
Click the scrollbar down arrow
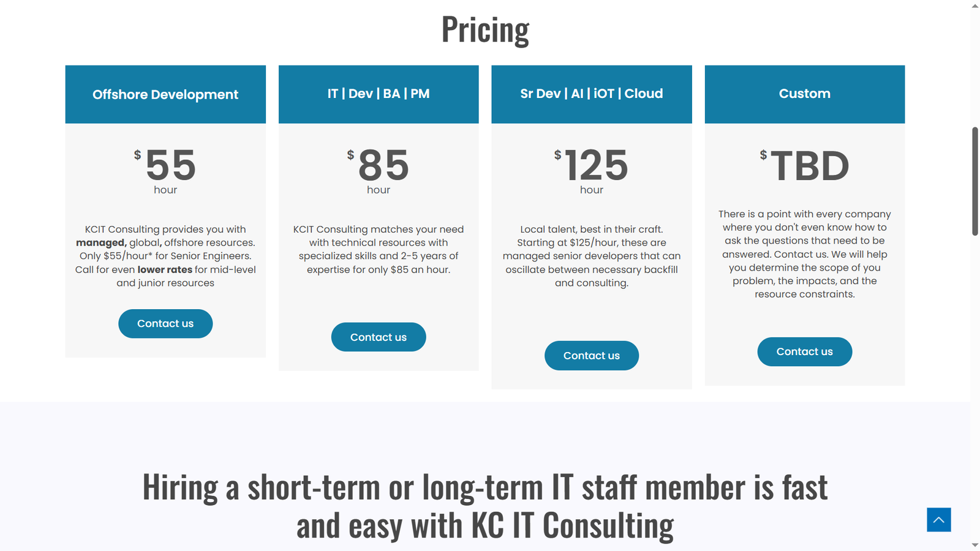click(975, 545)
